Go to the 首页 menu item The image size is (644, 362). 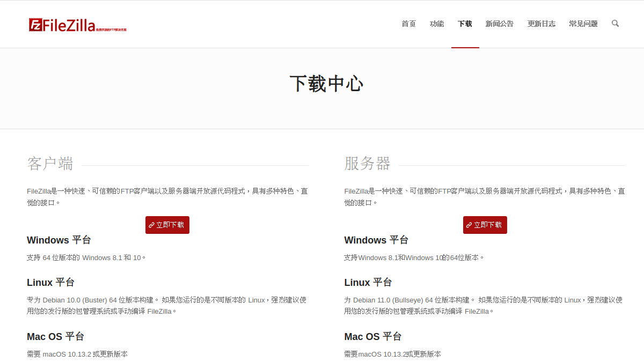tap(408, 24)
